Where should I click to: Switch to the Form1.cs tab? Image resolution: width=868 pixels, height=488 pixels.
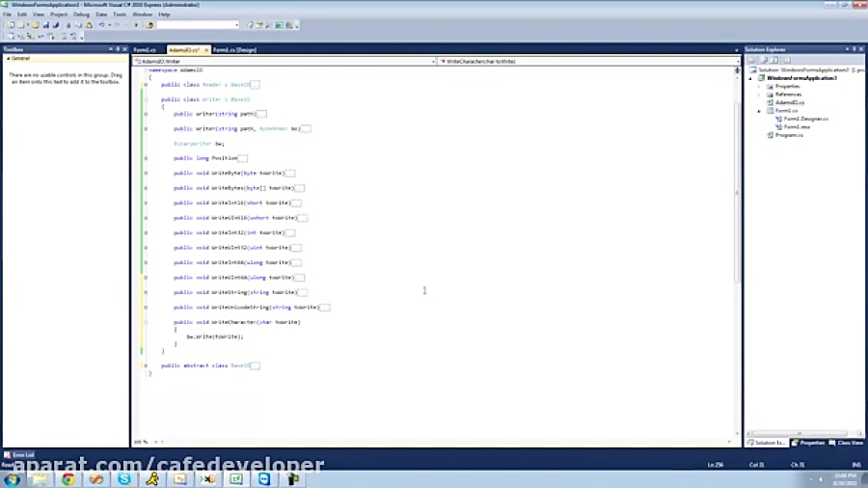point(145,50)
